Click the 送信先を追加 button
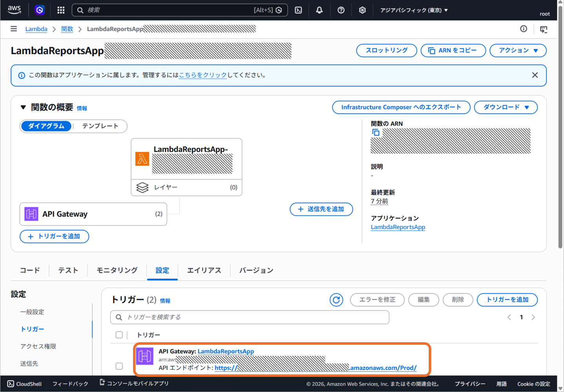 [321, 209]
